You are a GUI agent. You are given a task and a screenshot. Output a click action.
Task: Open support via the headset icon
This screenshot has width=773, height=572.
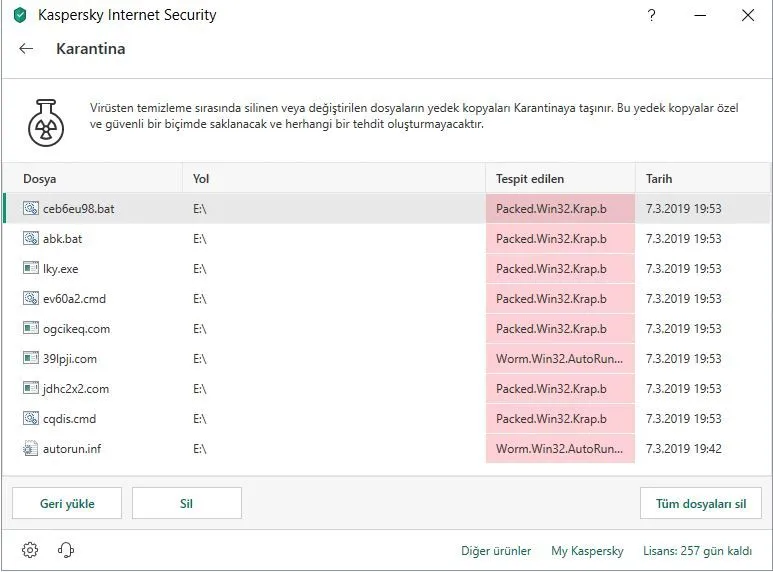coord(66,550)
